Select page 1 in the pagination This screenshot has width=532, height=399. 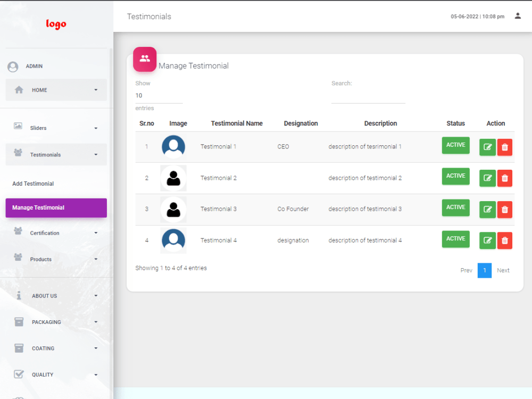coord(485,270)
